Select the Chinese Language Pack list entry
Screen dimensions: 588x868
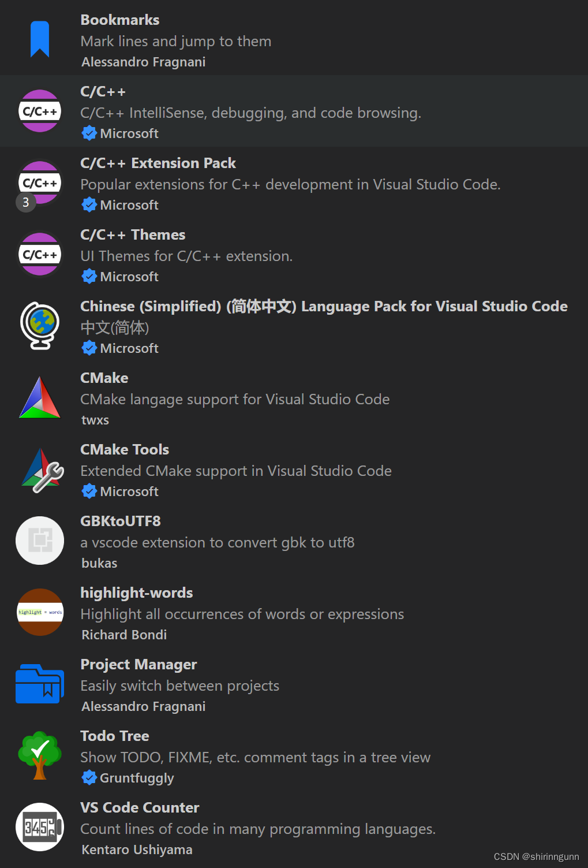pyautogui.click(x=289, y=326)
